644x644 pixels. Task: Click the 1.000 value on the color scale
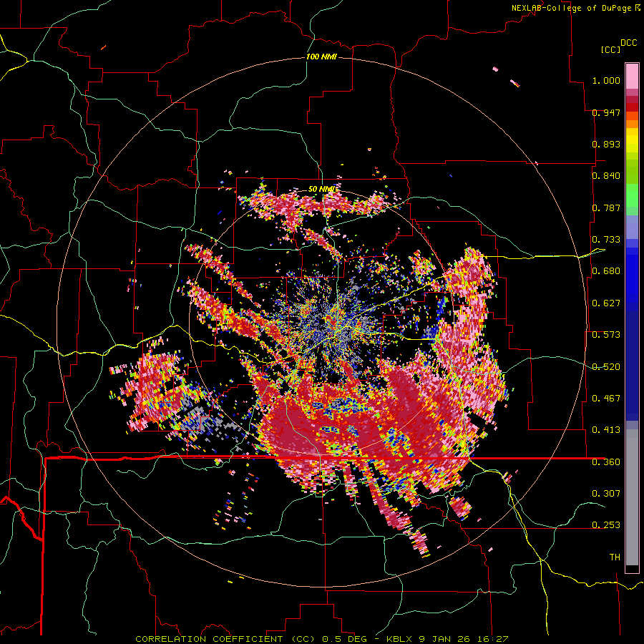(x=606, y=80)
